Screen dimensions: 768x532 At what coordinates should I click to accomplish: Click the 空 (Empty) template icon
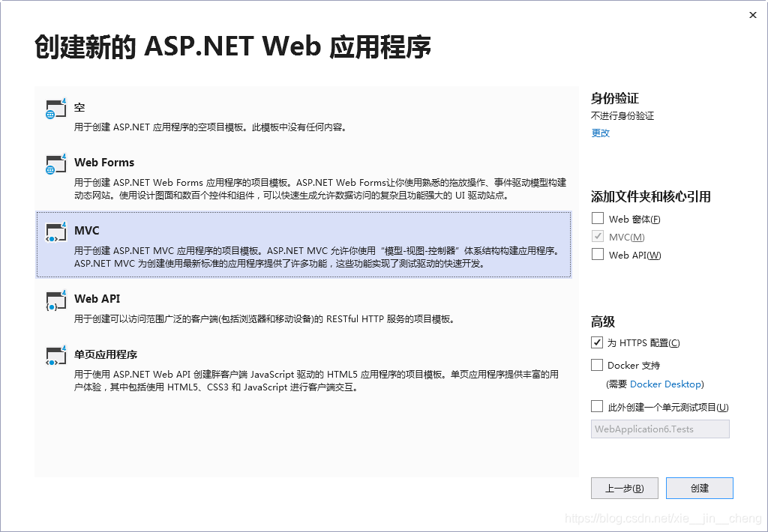[x=55, y=108]
